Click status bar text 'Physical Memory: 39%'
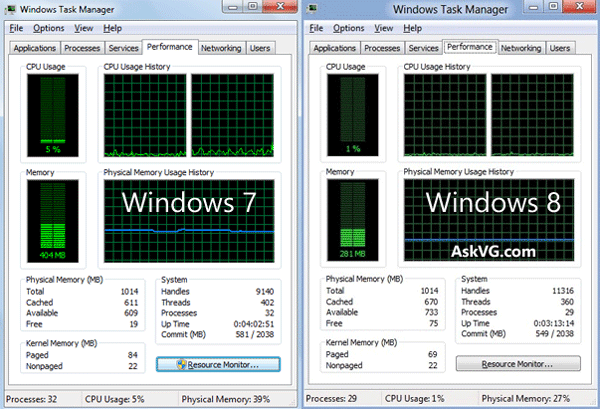 [x=226, y=399]
